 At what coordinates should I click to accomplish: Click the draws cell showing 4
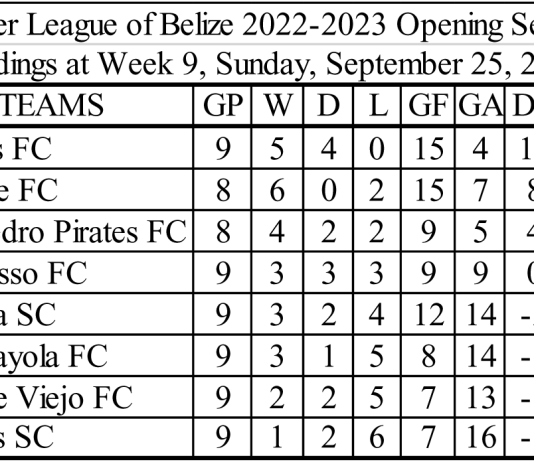328,148
